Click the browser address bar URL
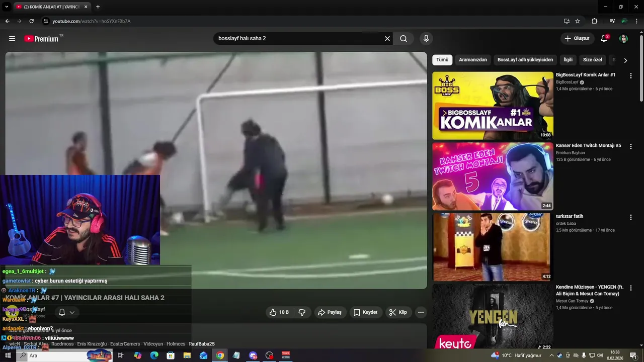The height and width of the screenshot is (362, 644). coord(92,21)
